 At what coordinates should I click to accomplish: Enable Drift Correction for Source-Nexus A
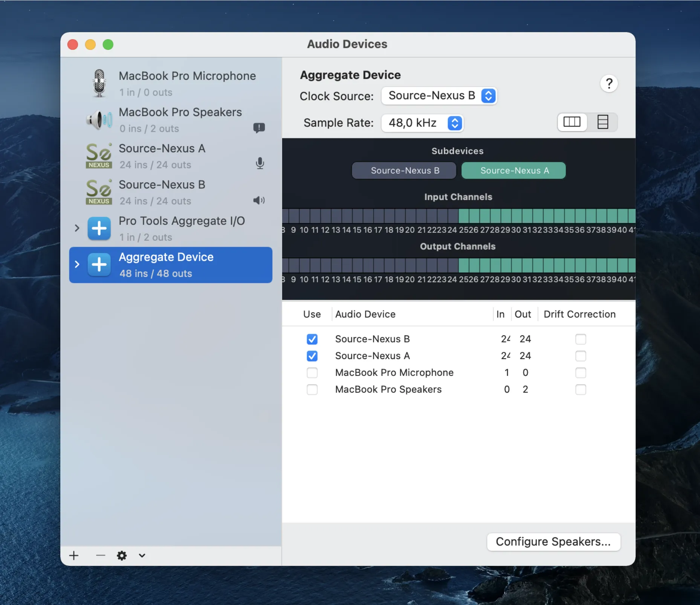click(x=581, y=356)
